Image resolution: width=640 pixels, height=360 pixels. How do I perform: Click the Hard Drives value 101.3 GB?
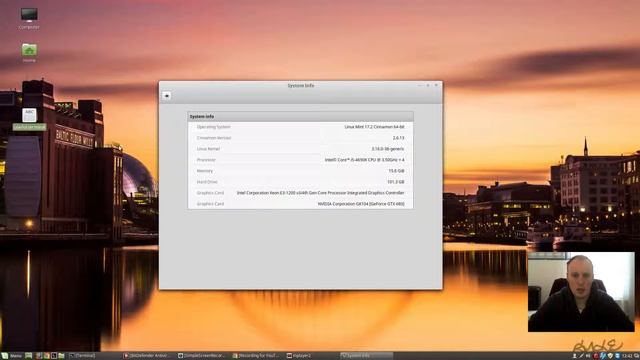click(x=396, y=182)
